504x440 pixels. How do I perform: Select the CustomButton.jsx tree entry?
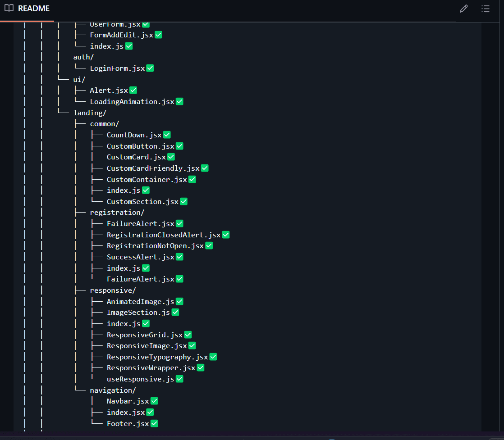coord(140,145)
